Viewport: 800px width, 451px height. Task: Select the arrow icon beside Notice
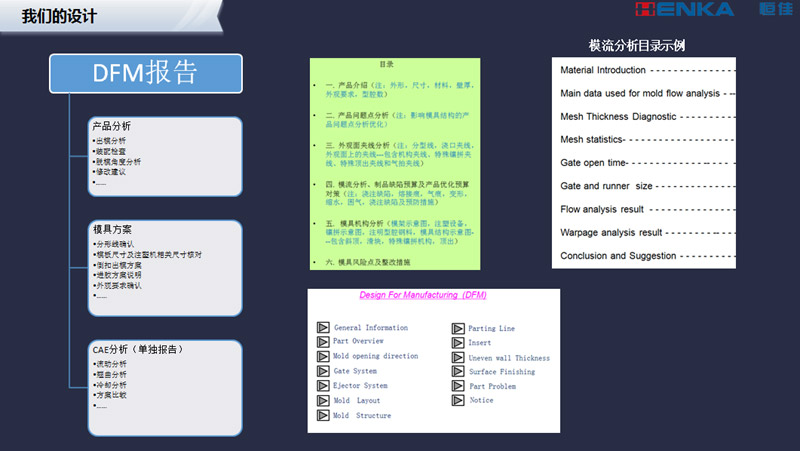coord(457,400)
